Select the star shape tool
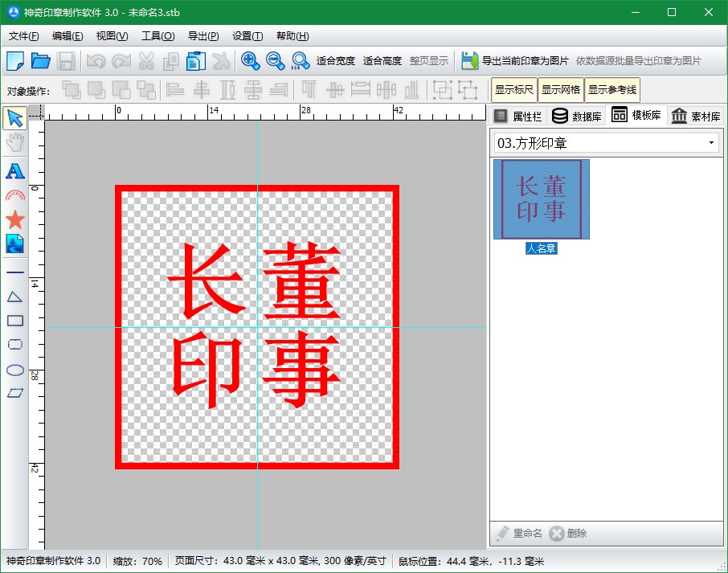Screen dimensions: 728x573 (14, 219)
